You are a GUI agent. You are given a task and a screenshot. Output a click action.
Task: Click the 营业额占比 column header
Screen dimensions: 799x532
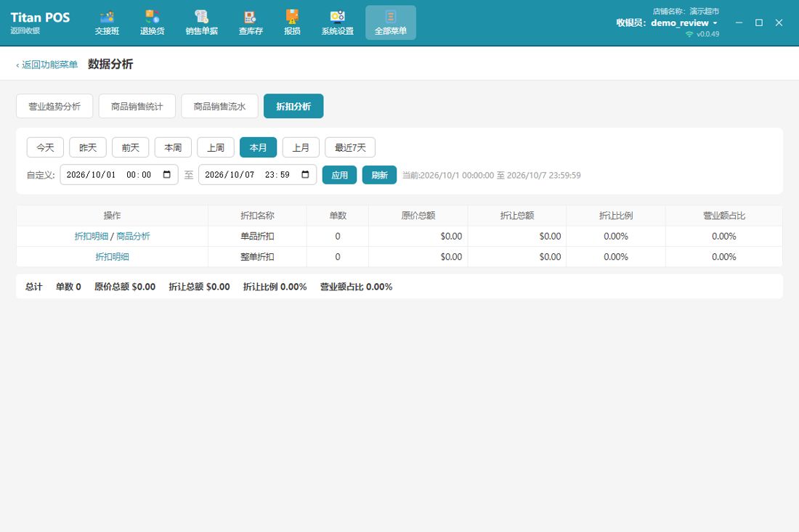724,216
